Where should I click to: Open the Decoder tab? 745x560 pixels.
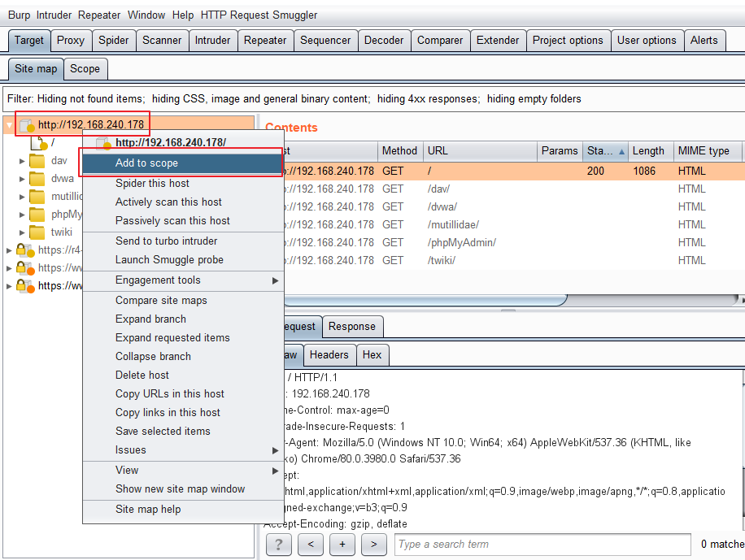coord(384,41)
